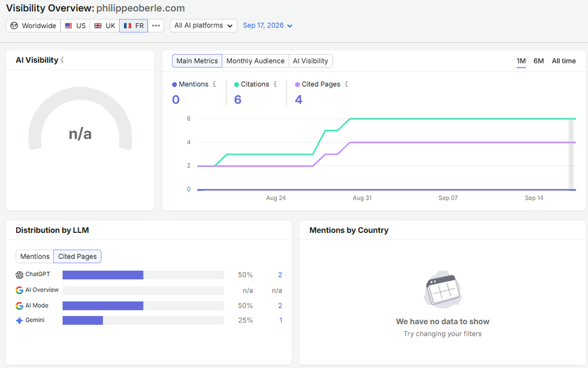Select the Worldwide region filter
This screenshot has width=588, height=368.
33,25
